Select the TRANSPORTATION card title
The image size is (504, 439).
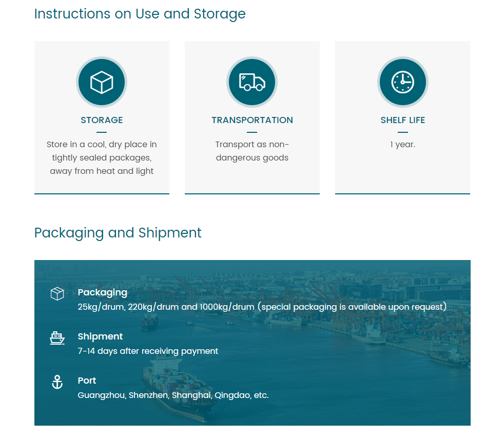(252, 120)
